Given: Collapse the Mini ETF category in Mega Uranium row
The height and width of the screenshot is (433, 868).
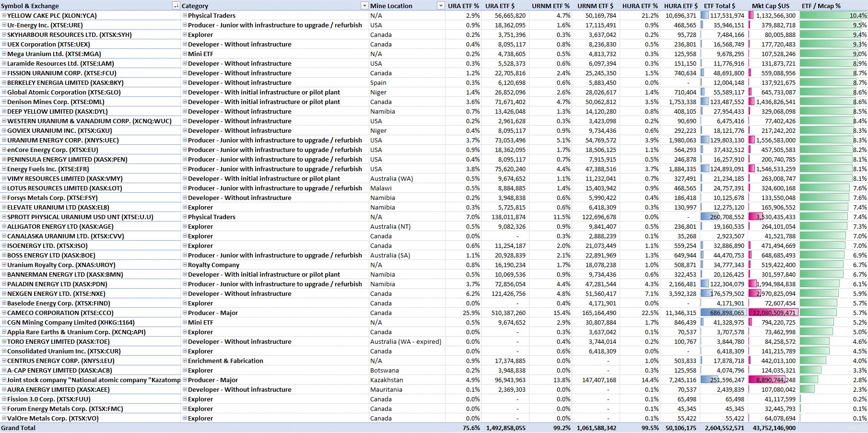Looking at the screenshot, I should 185,54.
